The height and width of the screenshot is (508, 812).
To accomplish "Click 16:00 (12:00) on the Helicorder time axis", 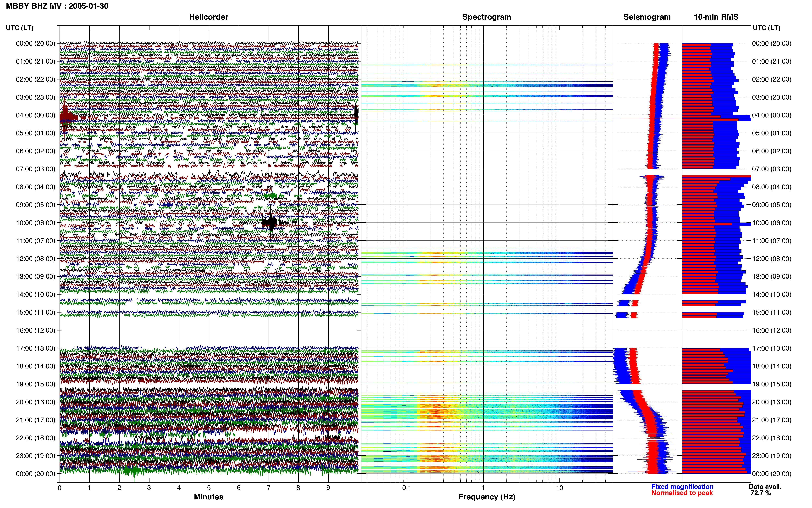I will (x=36, y=330).
